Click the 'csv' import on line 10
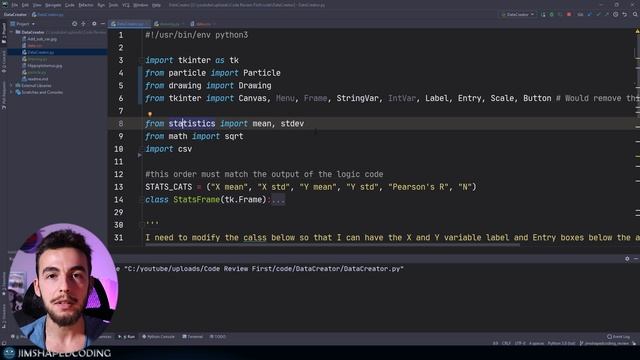 pos(185,149)
